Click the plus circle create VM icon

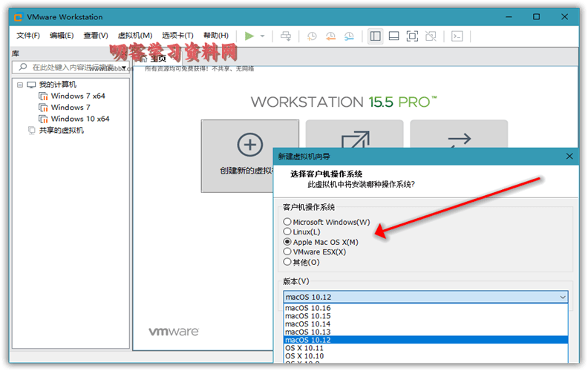click(250, 145)
